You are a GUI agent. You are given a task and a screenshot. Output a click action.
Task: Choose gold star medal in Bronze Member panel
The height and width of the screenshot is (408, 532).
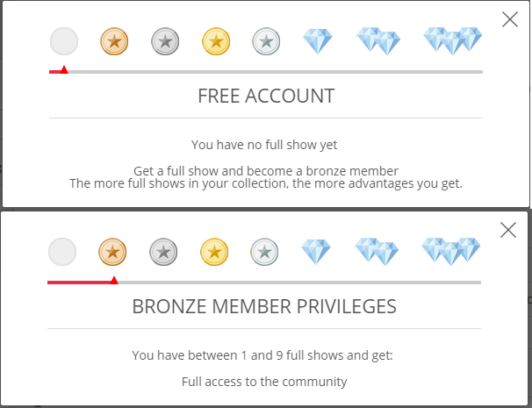tap(213, 252)
